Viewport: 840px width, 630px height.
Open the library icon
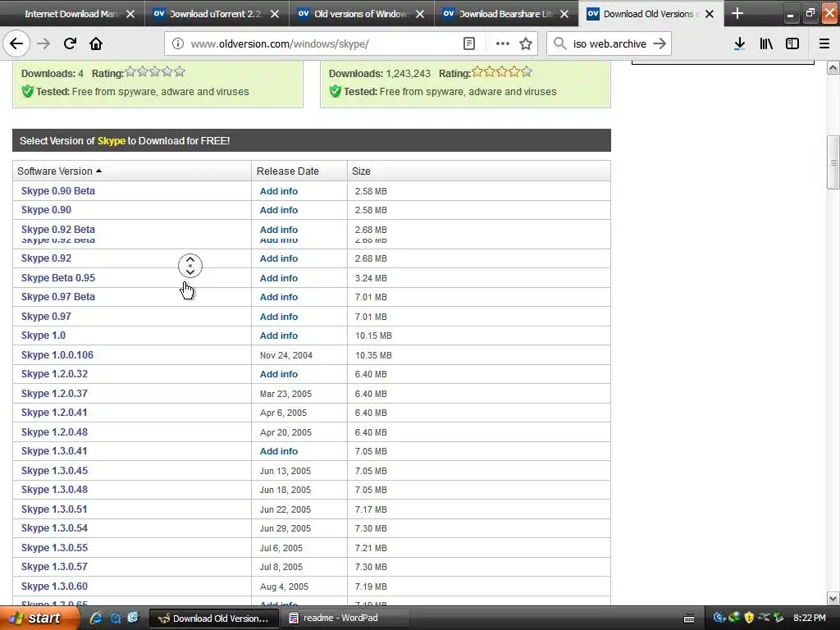pos(766,43)
